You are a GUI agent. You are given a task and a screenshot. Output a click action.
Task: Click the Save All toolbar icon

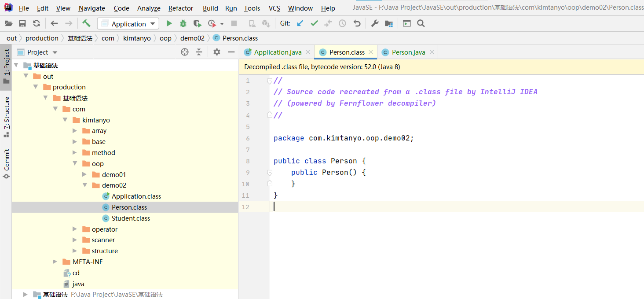[x=22, y=23]
